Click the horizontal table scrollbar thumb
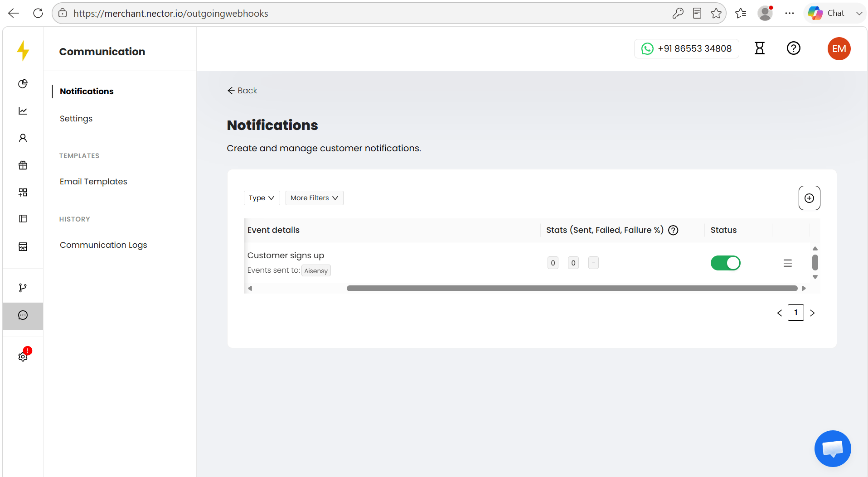 tap(572, 288)
